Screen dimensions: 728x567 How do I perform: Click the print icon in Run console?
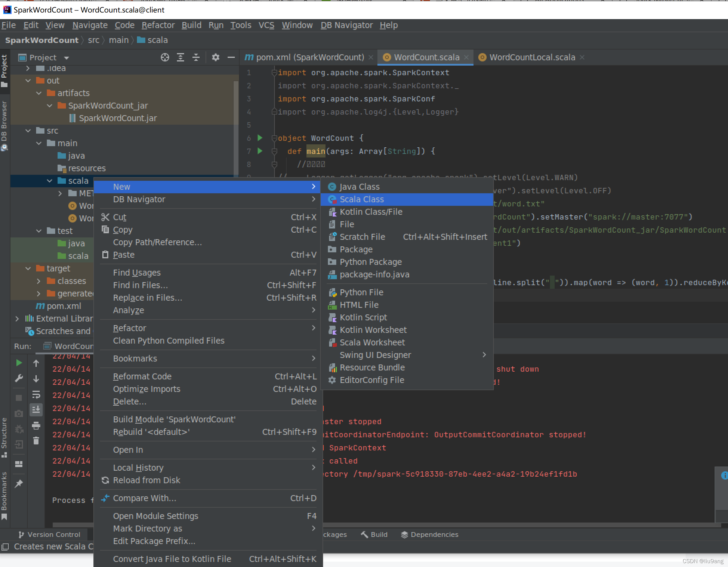(x=36, y=425)
